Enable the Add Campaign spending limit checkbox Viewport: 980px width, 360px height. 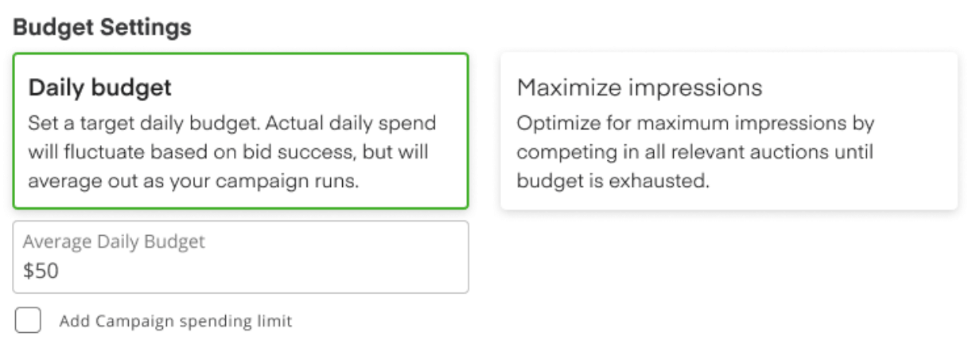click(x=28, y=321)
